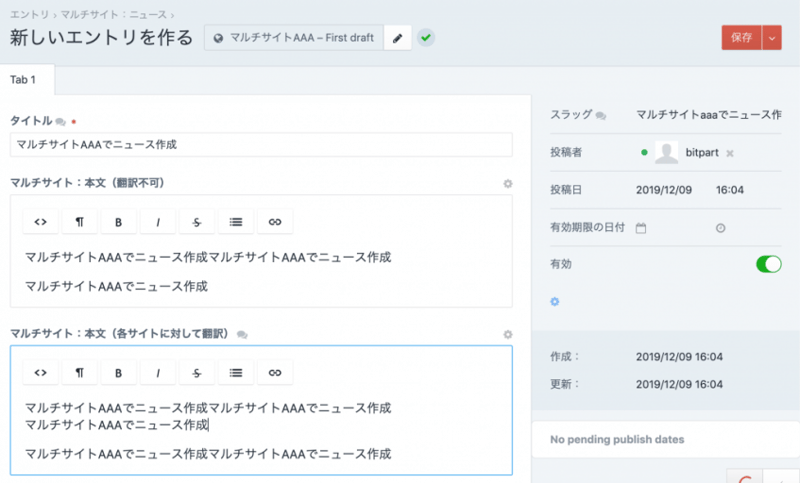Insert list in second body editor

[x=235, y=373]
